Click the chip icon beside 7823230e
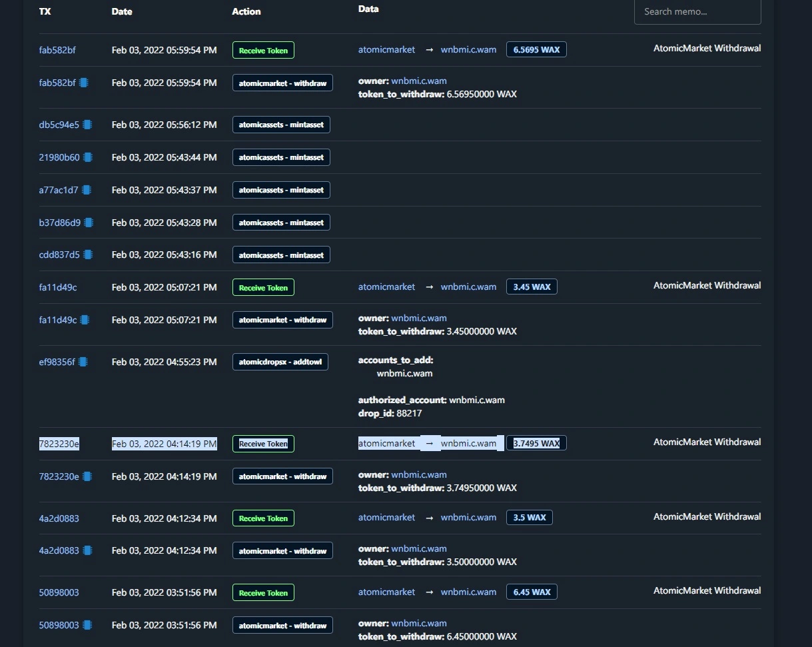The height and width of the screenshot is (647, 812). click(87, 476)
